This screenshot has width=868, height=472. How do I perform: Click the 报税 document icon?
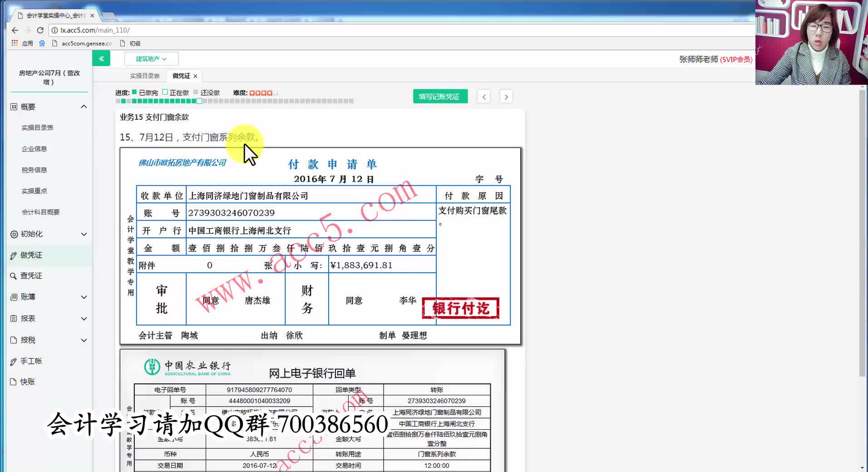pyautogui.click(x=14, y=339)
